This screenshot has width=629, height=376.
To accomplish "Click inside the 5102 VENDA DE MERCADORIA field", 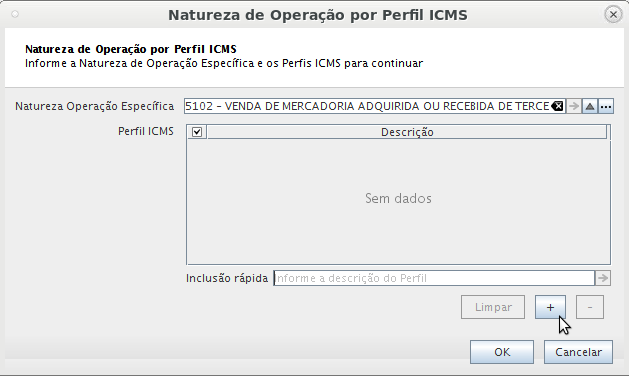I will [367, 106].
